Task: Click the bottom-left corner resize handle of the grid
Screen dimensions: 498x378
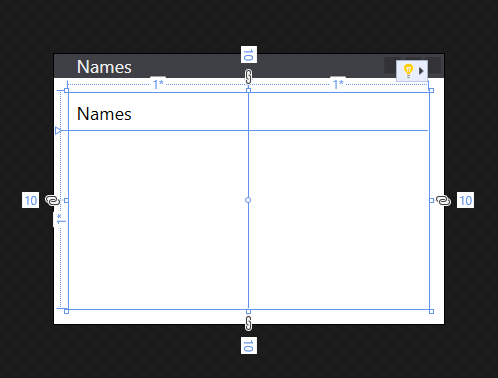Action: tap(66, 311)
